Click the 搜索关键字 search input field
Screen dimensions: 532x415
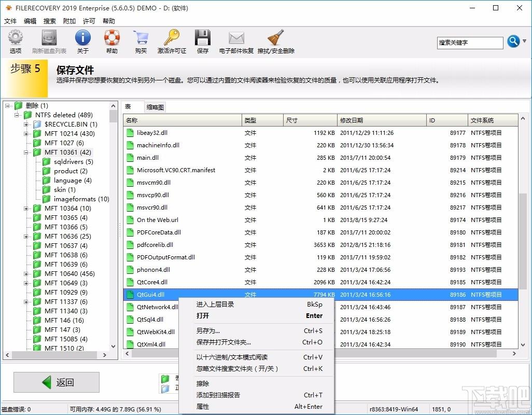[470, 43]
